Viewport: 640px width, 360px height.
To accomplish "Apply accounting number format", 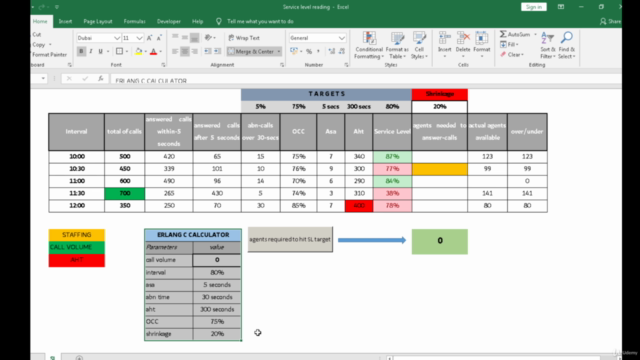I will pos(294,51).
